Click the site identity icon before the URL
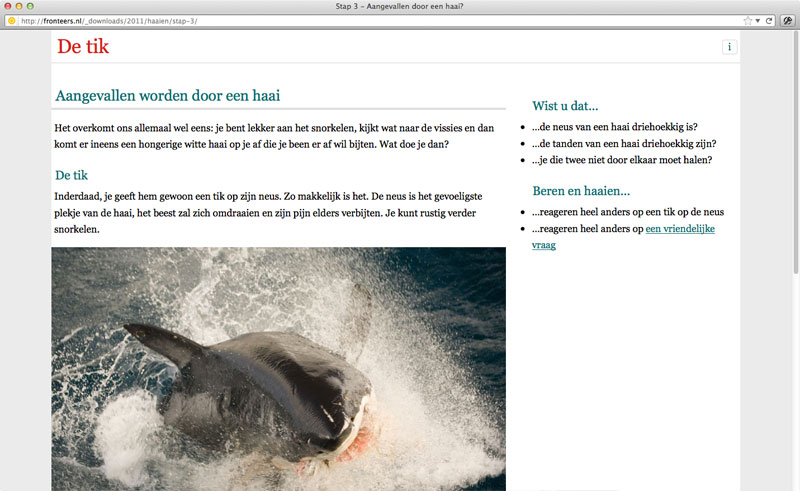 point(11,20)
